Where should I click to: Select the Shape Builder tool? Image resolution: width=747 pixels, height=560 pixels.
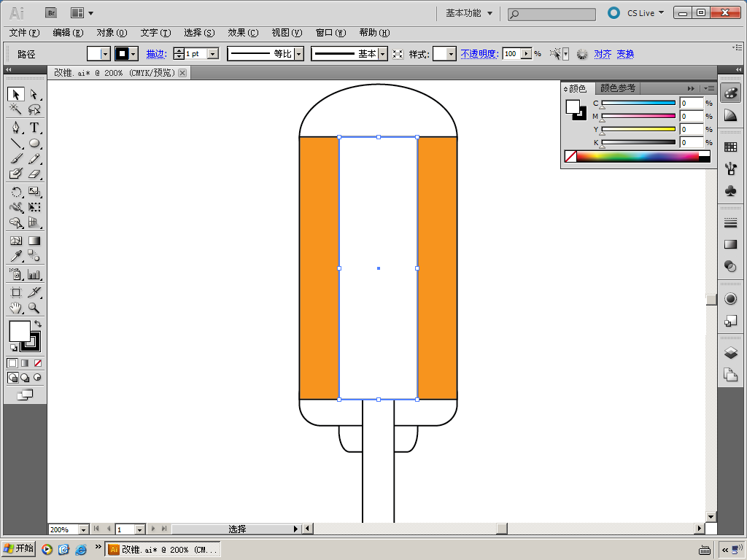tap(16, 222)
